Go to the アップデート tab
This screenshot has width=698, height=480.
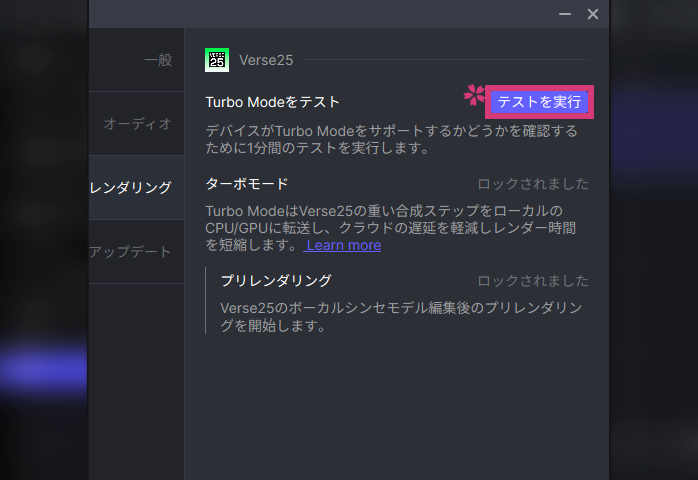tap(131, 252)
